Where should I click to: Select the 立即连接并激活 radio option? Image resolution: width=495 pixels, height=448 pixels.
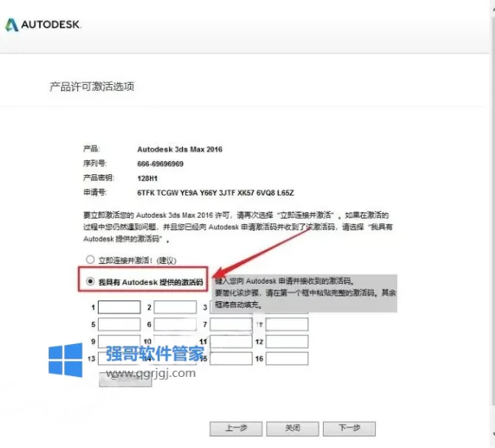90,260
